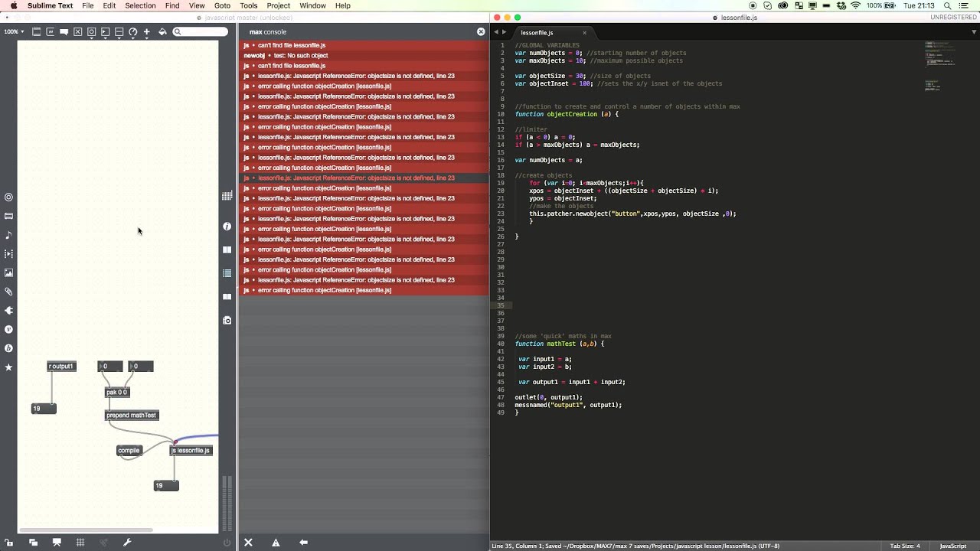
Task: Open the camera Snapshots icon
Action: [227, 320]
